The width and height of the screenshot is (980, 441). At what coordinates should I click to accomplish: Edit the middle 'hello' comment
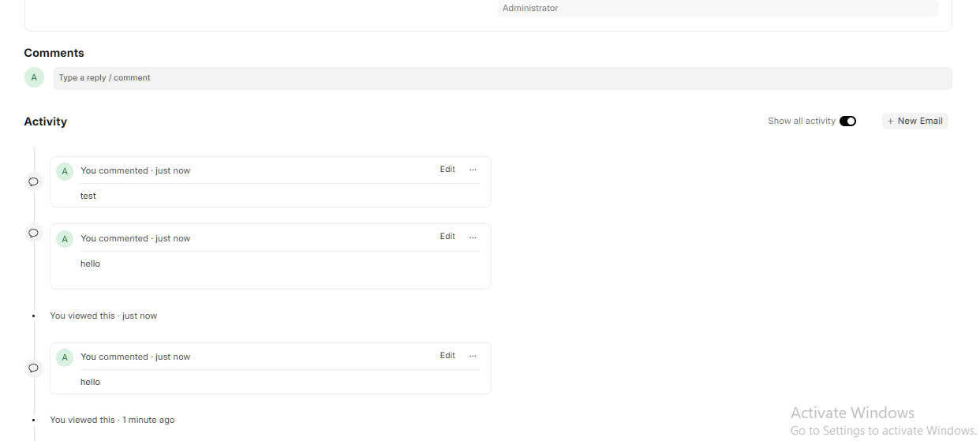(447, 237)
